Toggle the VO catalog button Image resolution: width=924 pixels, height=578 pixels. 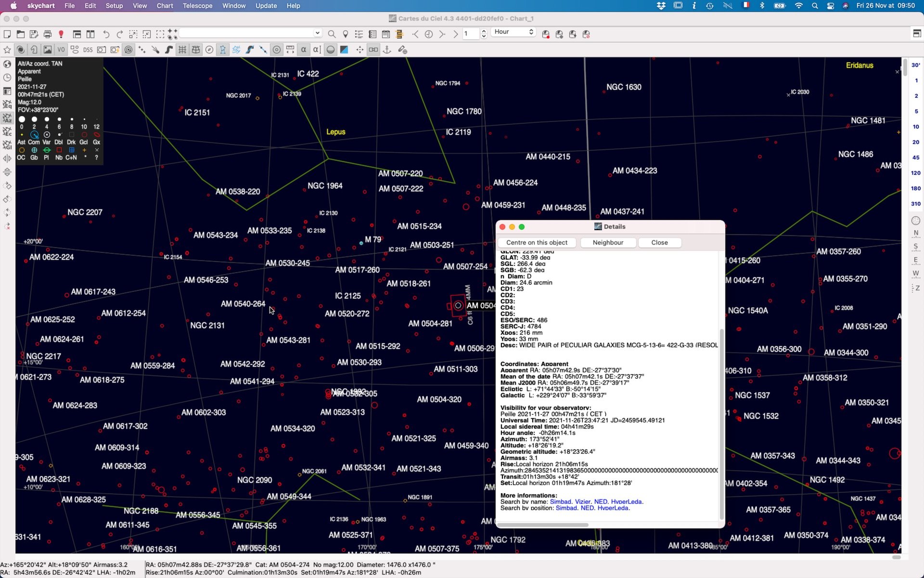pos(61,50)
